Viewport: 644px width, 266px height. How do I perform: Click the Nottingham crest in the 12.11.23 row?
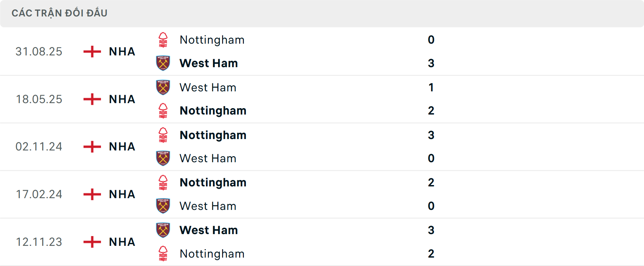[x=163, y=254]
